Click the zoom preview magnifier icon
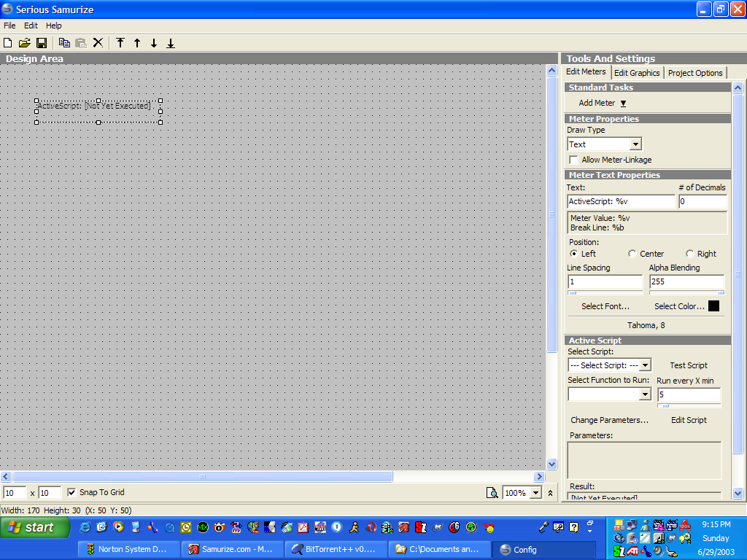Screen dimensions: 747x560 tap(492, 493)
